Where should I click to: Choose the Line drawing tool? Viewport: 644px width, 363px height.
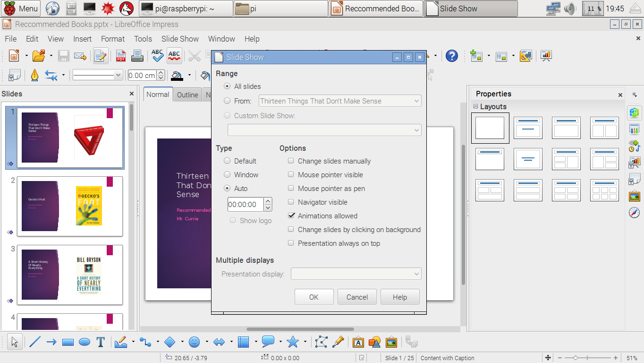35,342
